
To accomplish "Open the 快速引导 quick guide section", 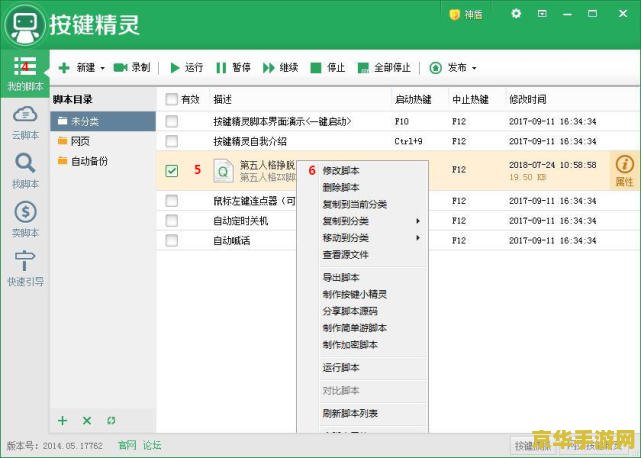I will point(25,268).
